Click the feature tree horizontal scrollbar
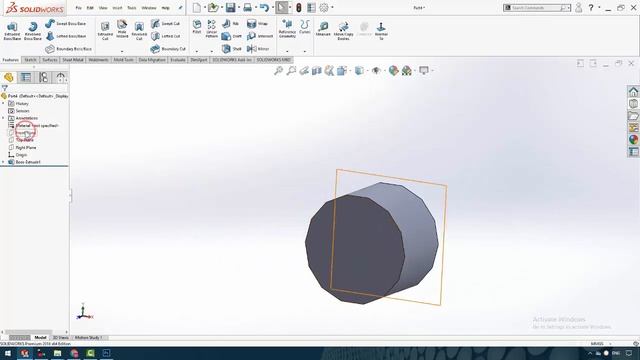This screenshot has height=360, width=640. point(29,332)
